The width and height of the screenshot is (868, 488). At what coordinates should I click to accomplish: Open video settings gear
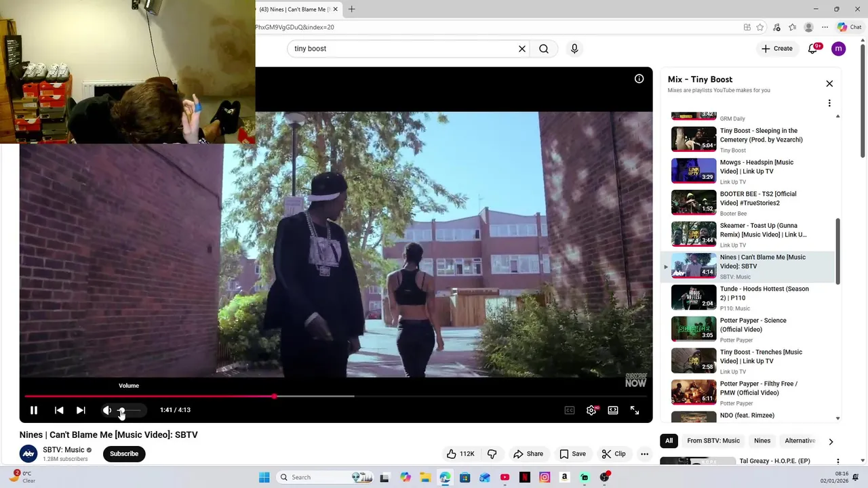[591, 410]
